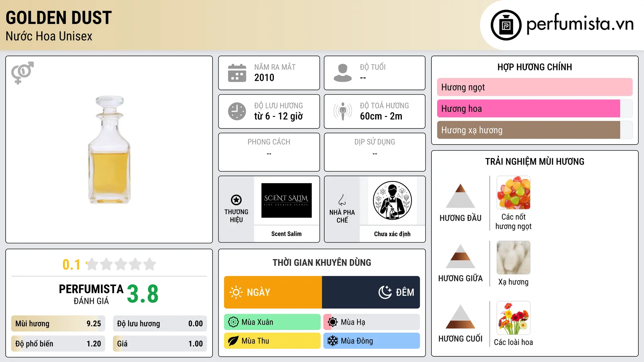Click the Phong cách style card
This screenshot has height=362, width=644.
(x=269, y=152)
